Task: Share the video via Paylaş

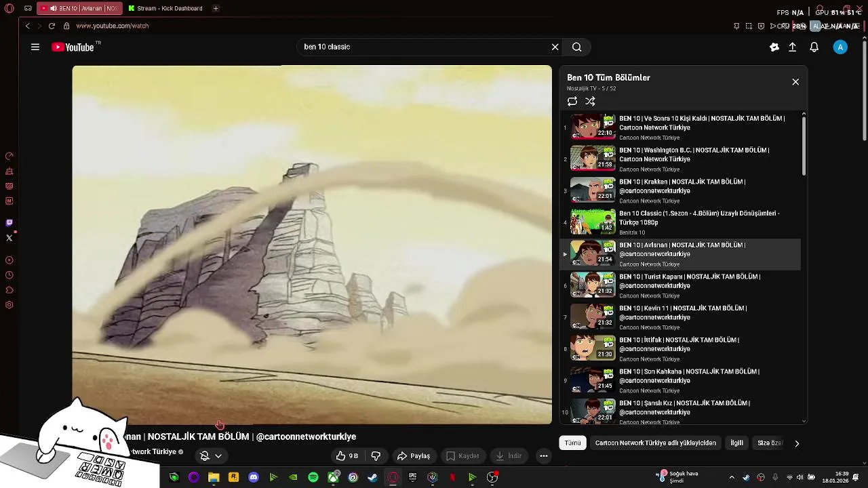Action: [414, 456]
